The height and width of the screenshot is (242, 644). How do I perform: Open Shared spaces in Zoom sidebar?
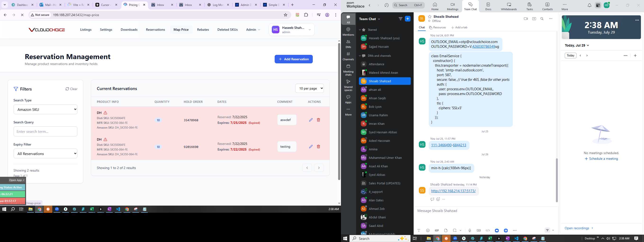pos(348,85)
